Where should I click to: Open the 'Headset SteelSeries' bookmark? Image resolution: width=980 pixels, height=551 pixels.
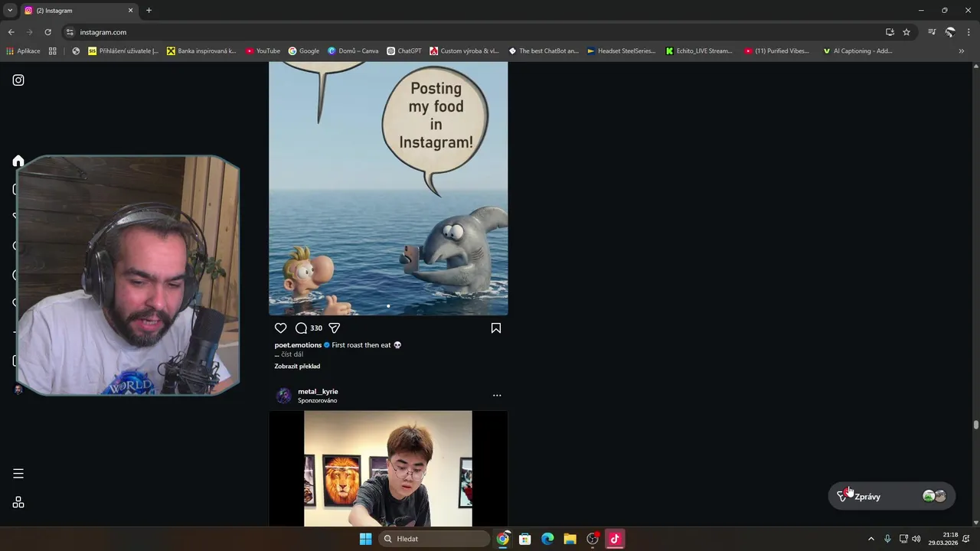(621, 51)
